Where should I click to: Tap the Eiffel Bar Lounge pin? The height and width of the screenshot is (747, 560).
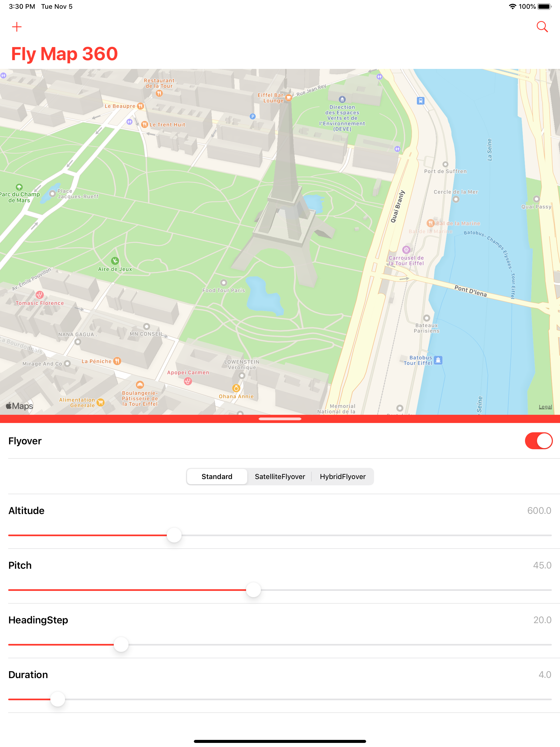point(288,98)
